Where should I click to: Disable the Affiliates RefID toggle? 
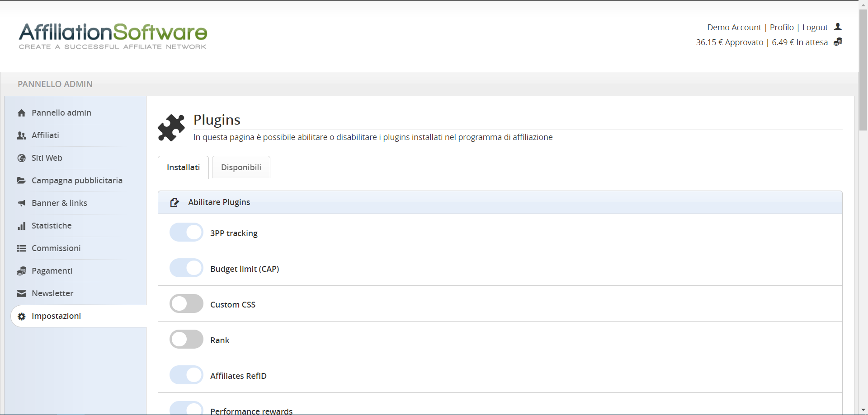(186, 375)
